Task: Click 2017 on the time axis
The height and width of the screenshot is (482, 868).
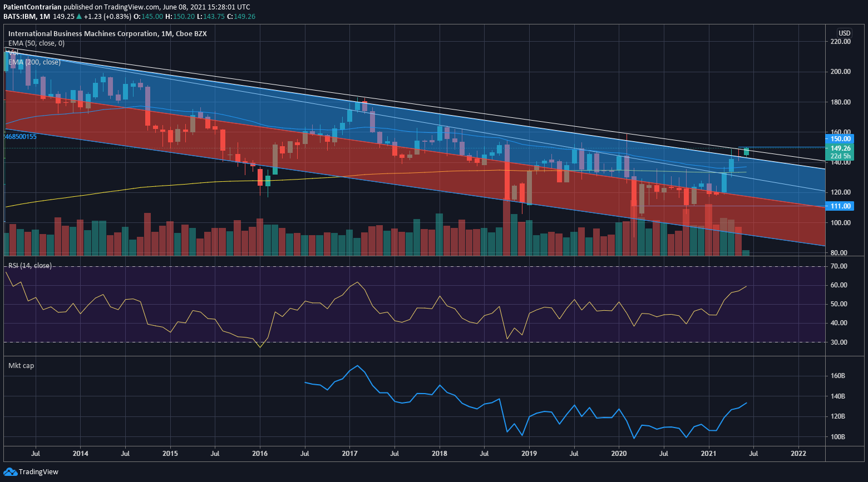Action: pyautogui.click(x=349, y=454)
